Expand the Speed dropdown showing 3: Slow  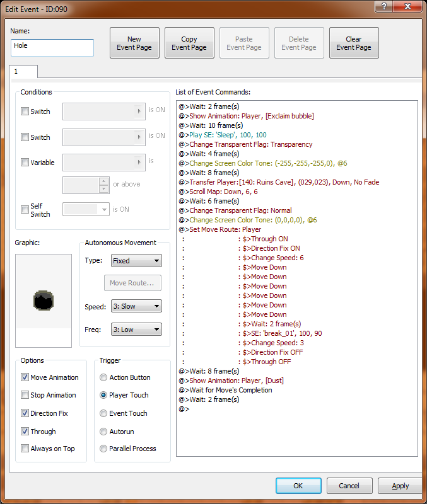click(x=136, y=306)
